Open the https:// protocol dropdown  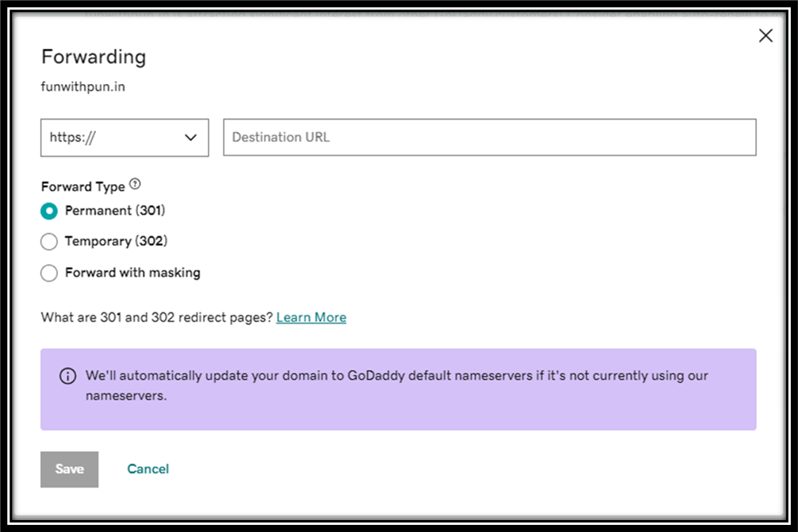pyautogui.click(x=124, y=138)
